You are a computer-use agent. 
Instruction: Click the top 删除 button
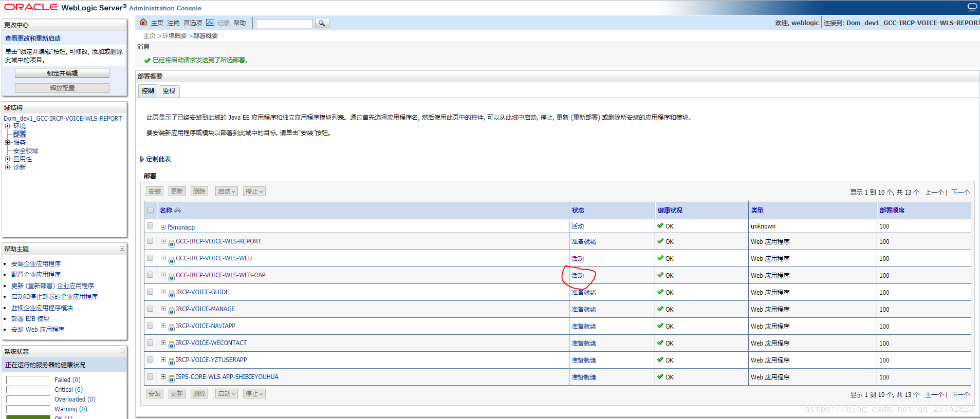coord(199,192)
